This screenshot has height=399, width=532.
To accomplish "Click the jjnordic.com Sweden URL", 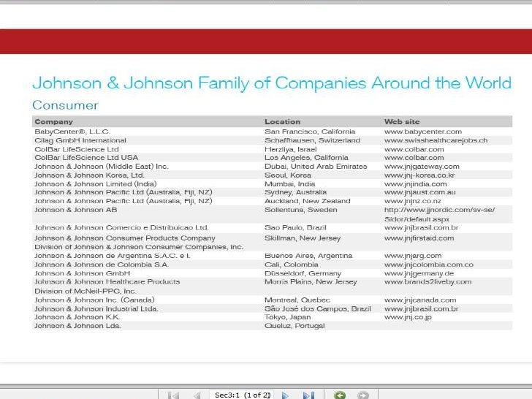I will [x=439, y=214].
